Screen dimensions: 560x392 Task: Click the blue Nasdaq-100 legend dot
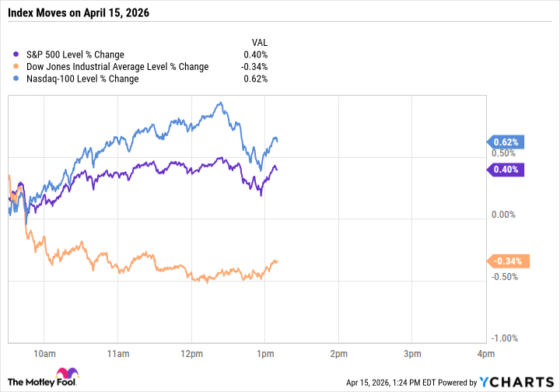coord(18,79)
